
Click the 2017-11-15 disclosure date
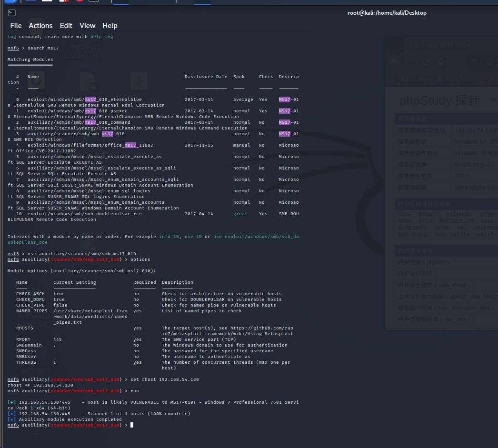199,145
